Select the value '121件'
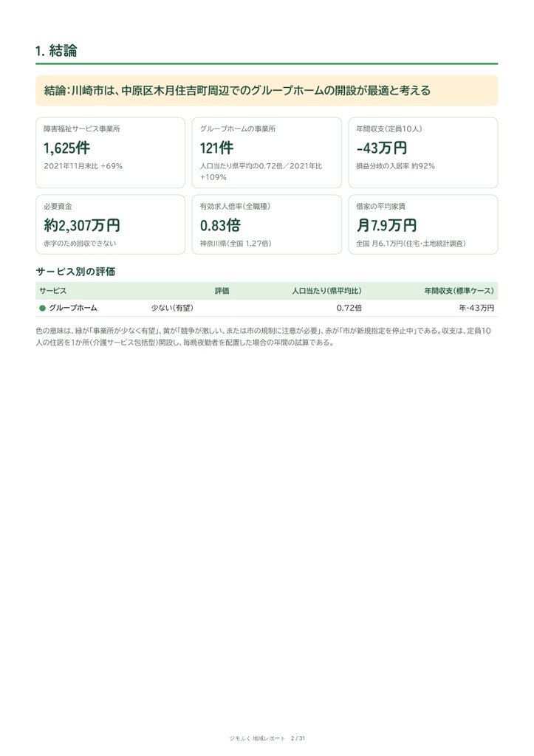The height and width of the screenshot is (756, 534). click(216, 148)
